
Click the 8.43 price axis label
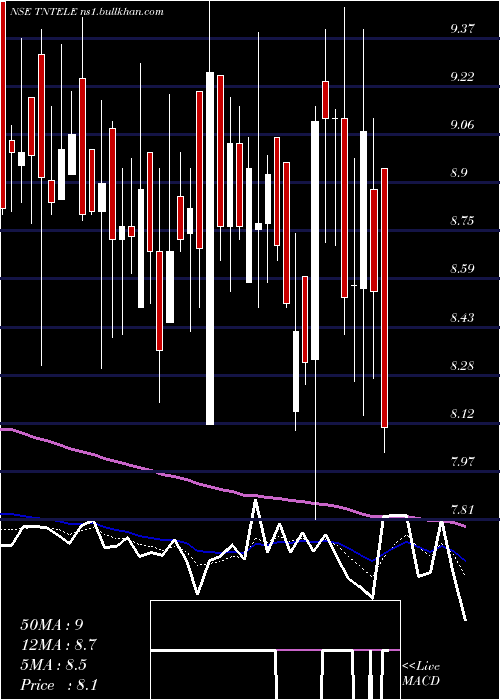(462, 317)
